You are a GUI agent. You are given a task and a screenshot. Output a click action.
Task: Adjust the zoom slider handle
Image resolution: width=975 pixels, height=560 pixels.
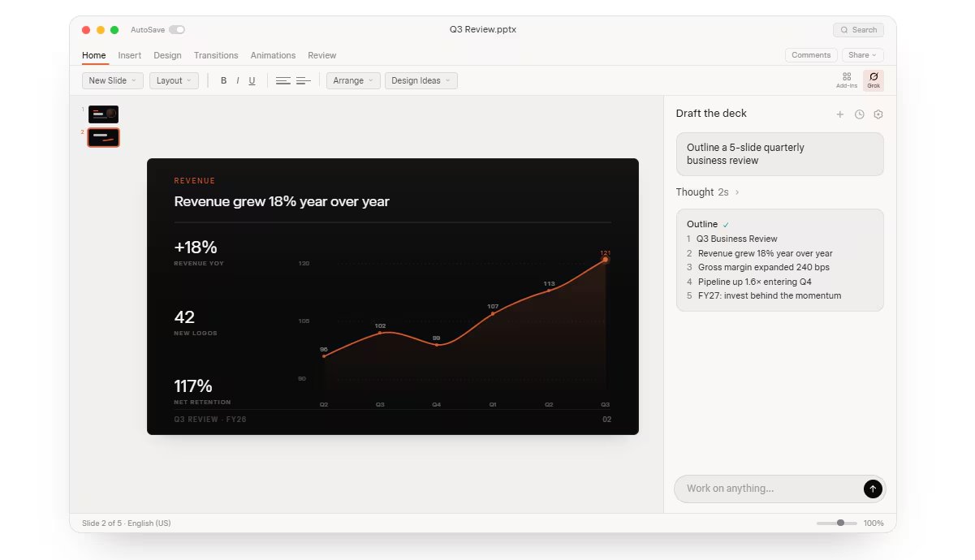point(840,523)
